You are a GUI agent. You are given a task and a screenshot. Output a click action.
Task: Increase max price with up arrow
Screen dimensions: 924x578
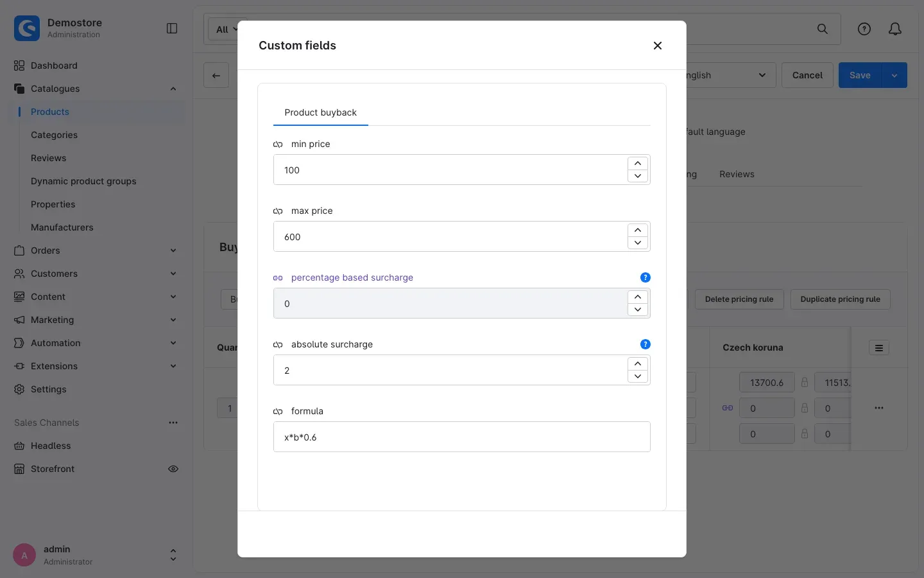638,230
